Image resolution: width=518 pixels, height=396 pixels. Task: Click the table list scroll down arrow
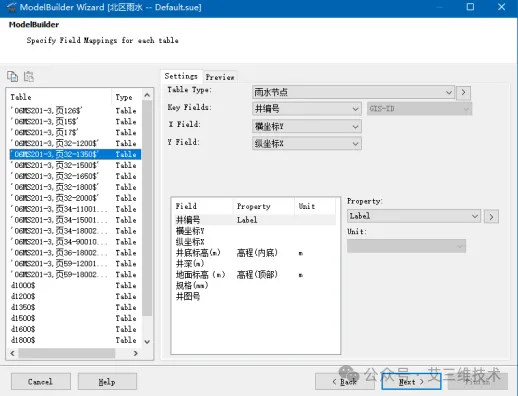point(147,342)
